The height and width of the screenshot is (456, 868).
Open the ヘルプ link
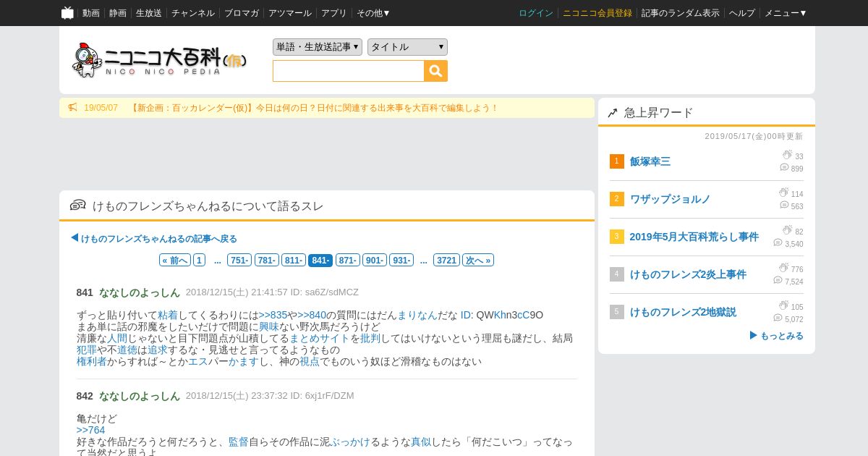tap(742, 13)
